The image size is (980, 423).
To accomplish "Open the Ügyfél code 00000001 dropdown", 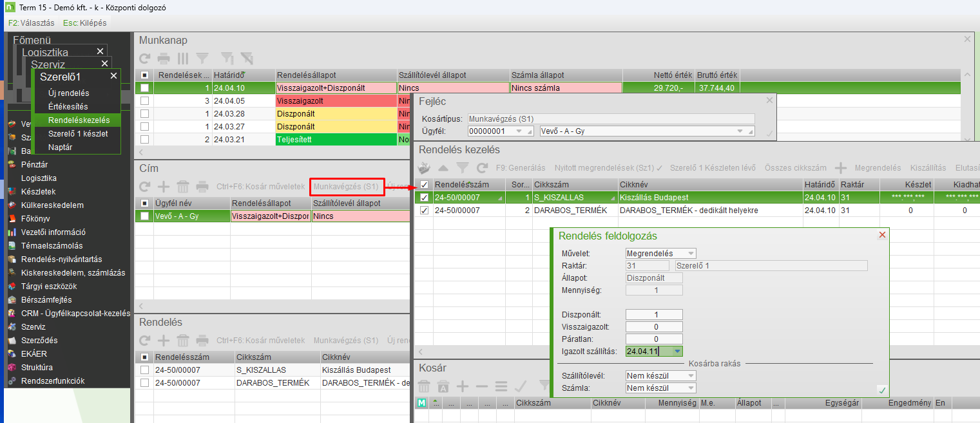I will [519, 131].
